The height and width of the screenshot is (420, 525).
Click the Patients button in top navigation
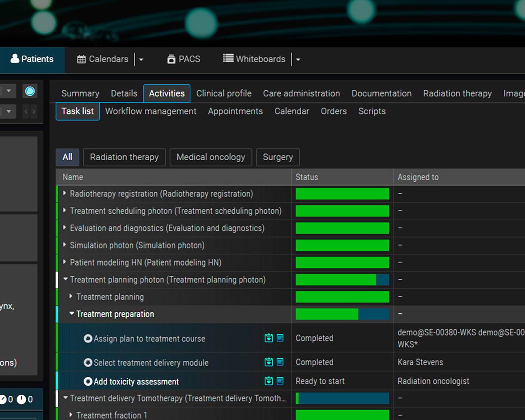tap(32, 59)
